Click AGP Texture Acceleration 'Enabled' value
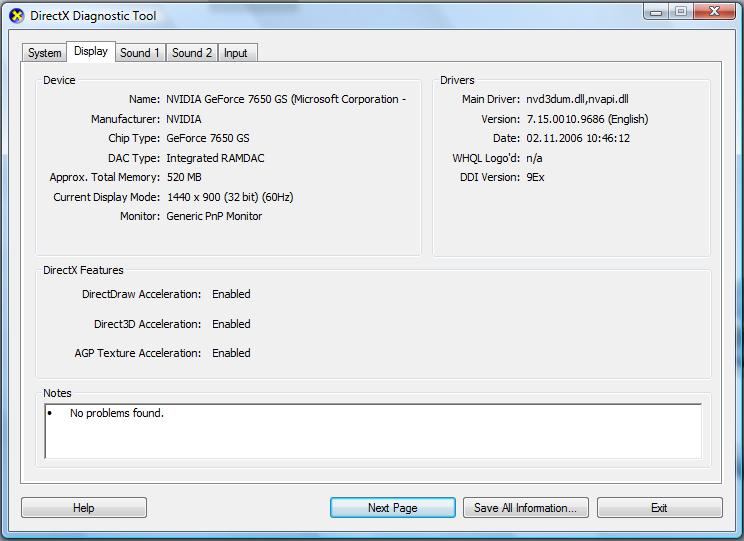The height and width of the screenshot is (541, 744). click(231, 353)
